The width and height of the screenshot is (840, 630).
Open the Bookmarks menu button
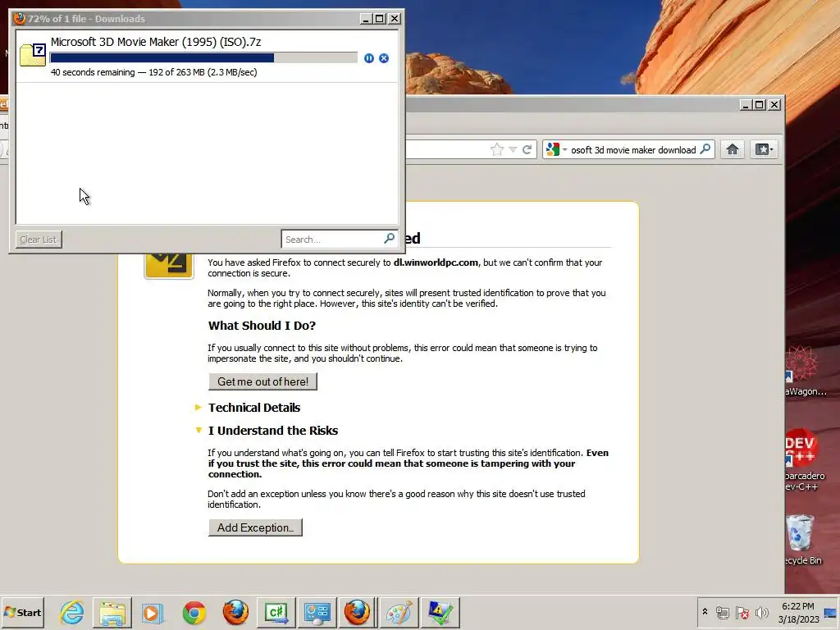(764, 149)
